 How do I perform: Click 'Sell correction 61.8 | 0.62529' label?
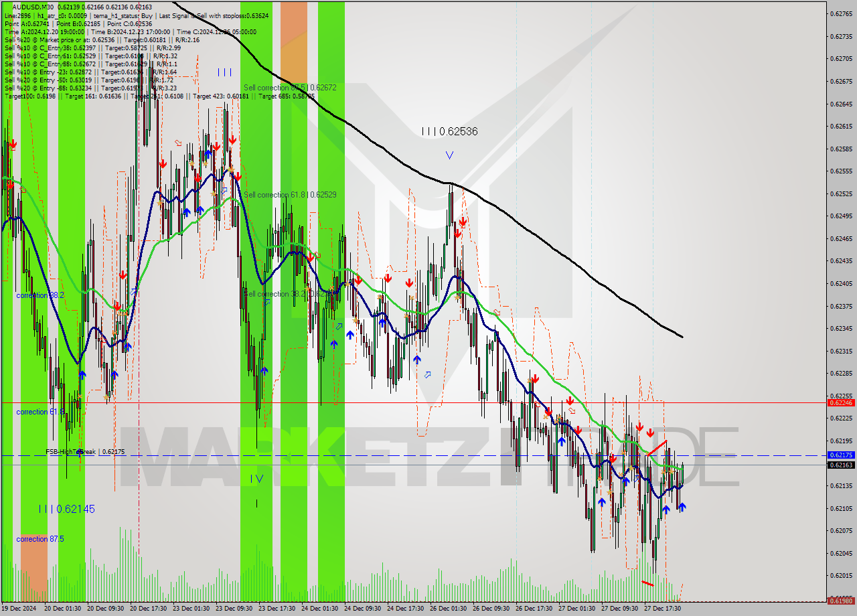click(x=290, y=194)
